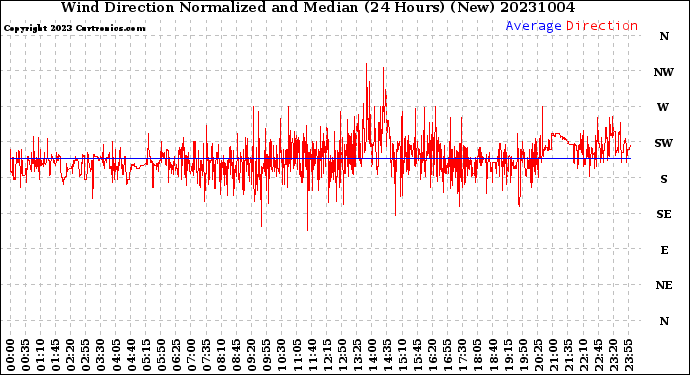Select the S axis label

click(x=664, y=179)
